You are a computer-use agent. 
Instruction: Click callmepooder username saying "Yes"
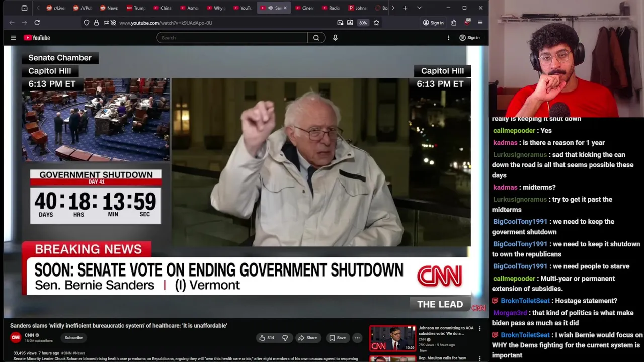pyautogui.click(x=514, y=131)
